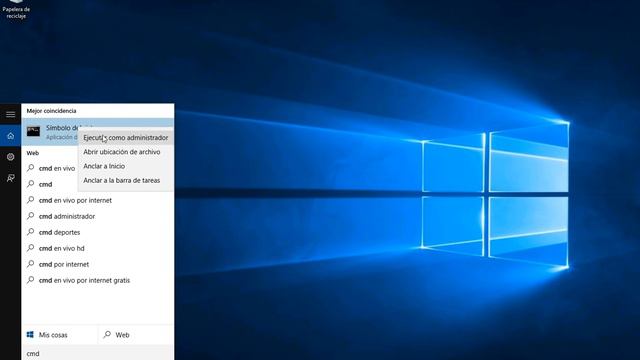Screen dimensions: 640x360
Task: Open the settings gear in search sidebar
Action: (11, 157)
